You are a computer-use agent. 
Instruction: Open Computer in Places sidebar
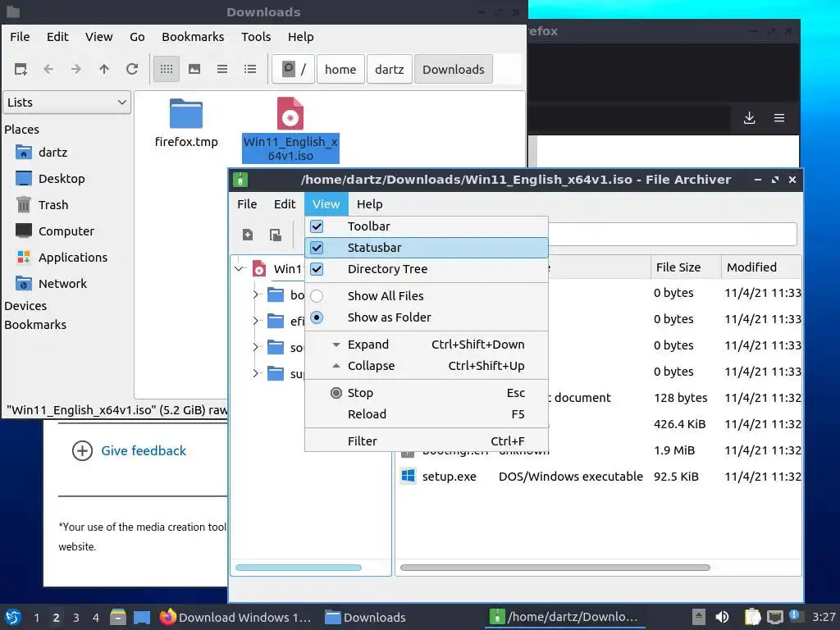tap(55, 231)
